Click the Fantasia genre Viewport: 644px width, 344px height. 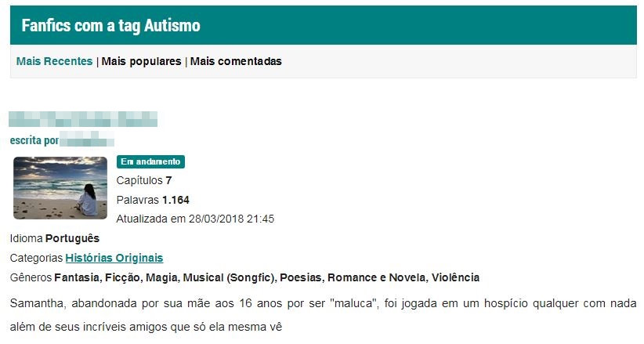coord(77,277)
